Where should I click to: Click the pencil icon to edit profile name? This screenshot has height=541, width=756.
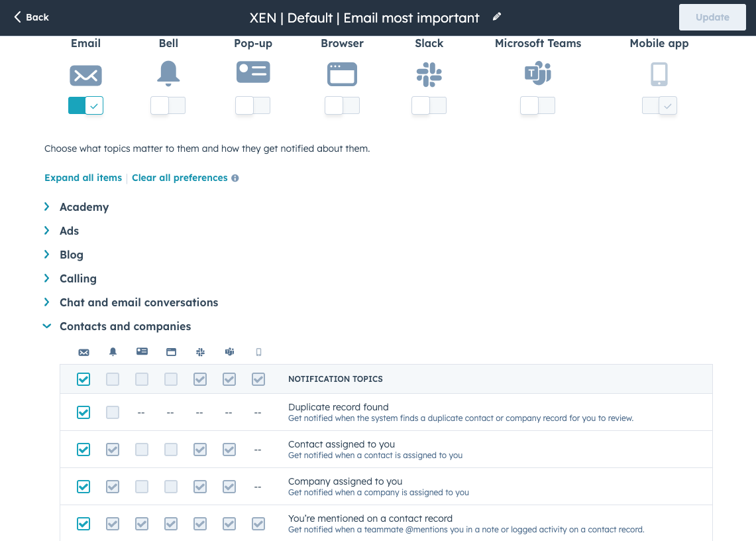497,17
